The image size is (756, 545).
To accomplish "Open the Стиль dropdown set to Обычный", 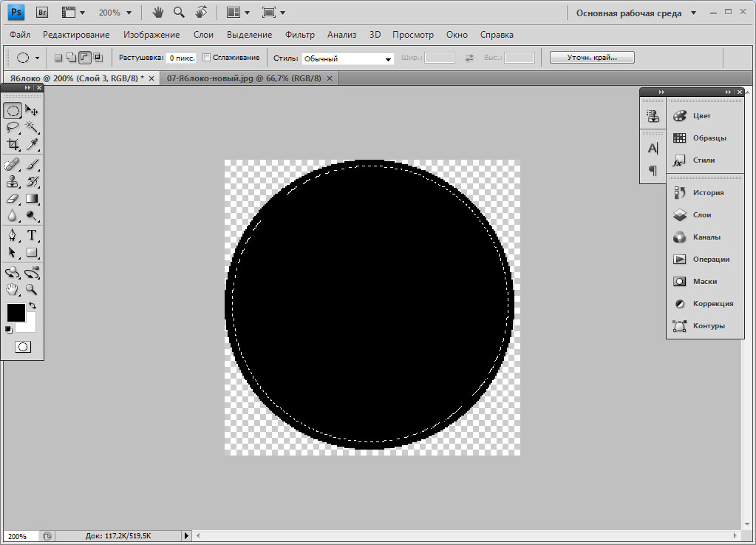I will click(x=347, y=58).
